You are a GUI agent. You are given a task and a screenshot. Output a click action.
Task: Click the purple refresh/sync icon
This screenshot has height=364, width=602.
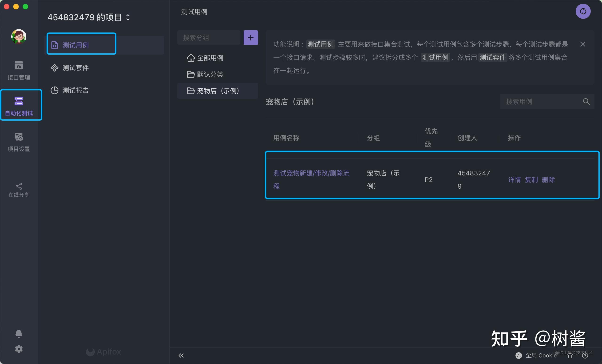click(583, 11)
